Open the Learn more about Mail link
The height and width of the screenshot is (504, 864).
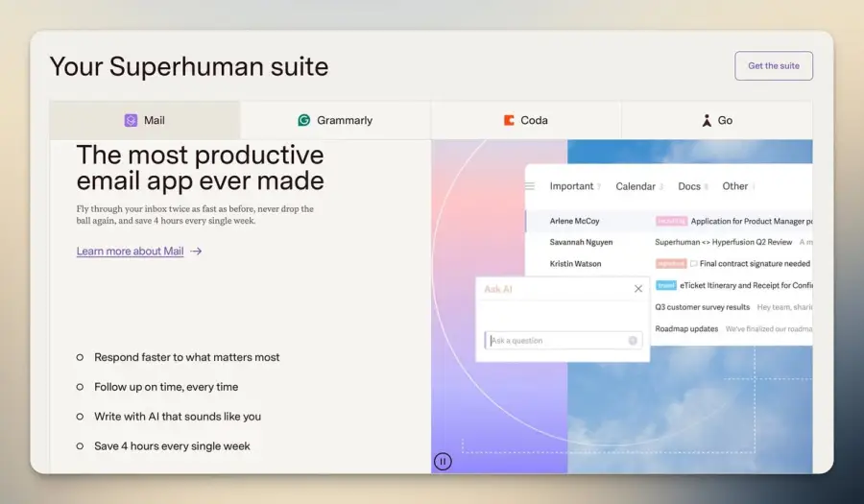pos(130,252)
